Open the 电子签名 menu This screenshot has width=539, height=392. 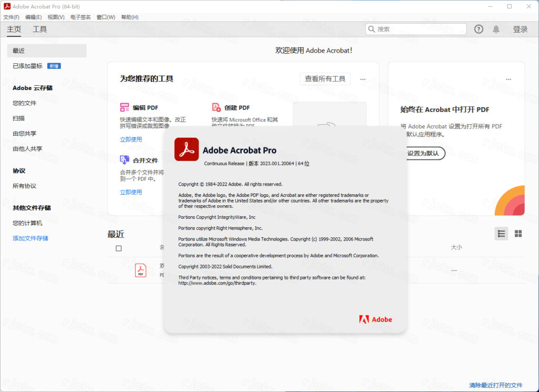tap(81, 17)
